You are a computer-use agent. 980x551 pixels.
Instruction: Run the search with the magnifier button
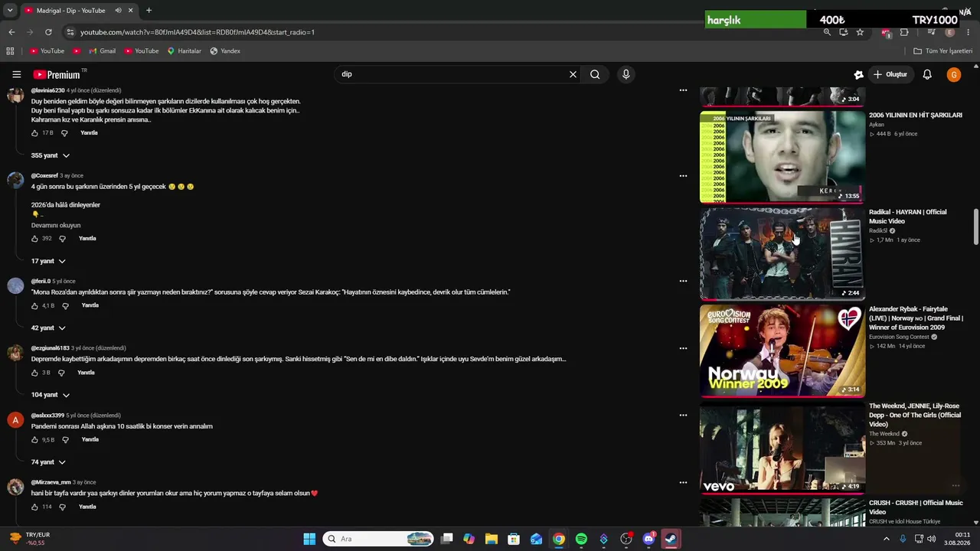(x=595, y=74)
